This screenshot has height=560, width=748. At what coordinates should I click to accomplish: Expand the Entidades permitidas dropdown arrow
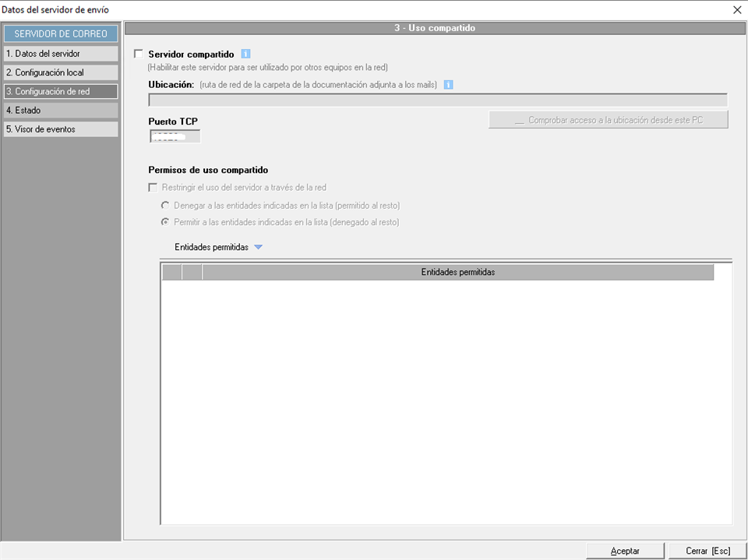pos(259,248)
